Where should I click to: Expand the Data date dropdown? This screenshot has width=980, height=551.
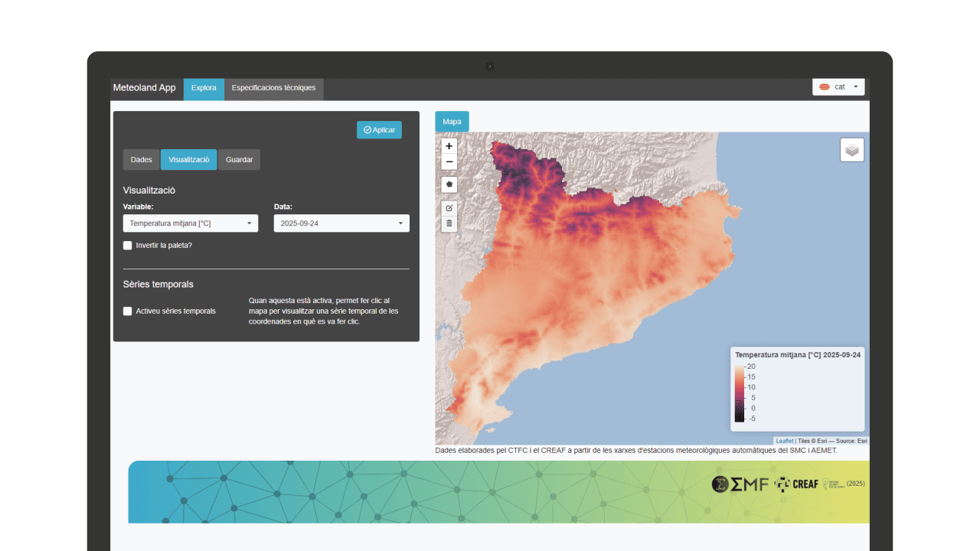pyautogui.click(x=341, y=223)
